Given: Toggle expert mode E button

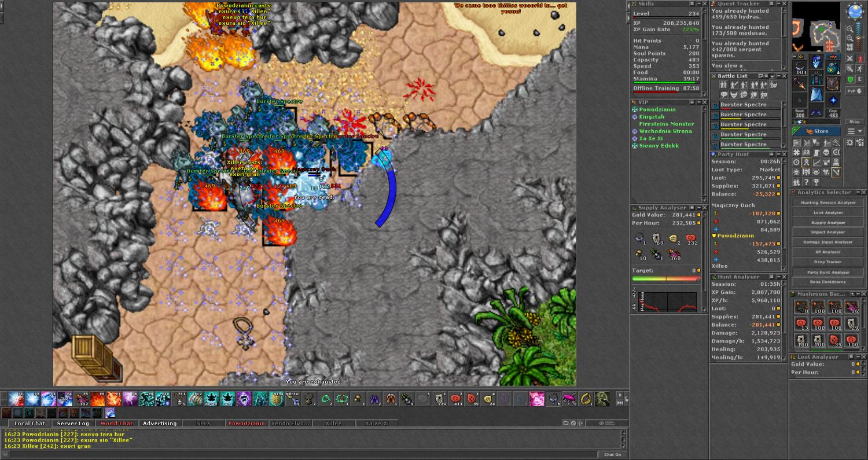Looking at the screenshot, I should click(x=860, y=79).
